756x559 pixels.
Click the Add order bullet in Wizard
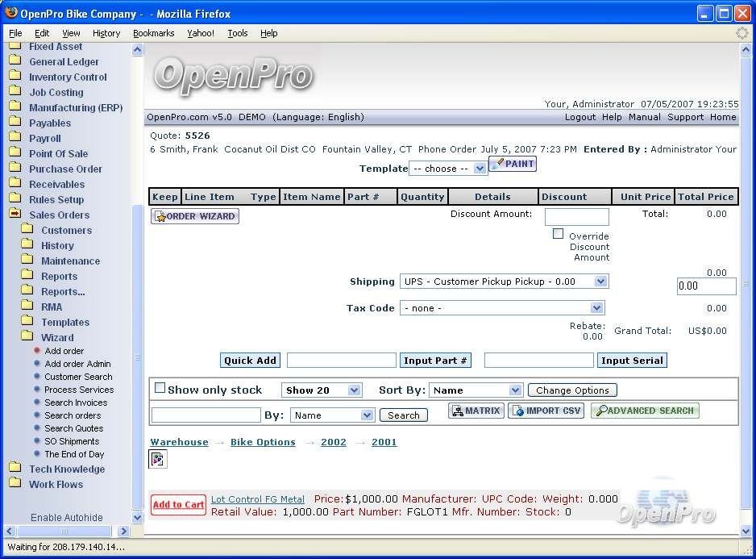pos(37,351)
